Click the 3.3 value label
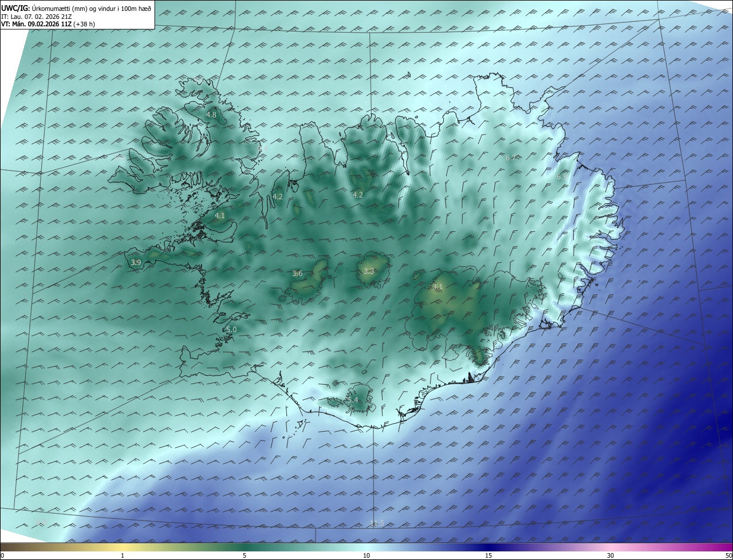 pos(369,271)
